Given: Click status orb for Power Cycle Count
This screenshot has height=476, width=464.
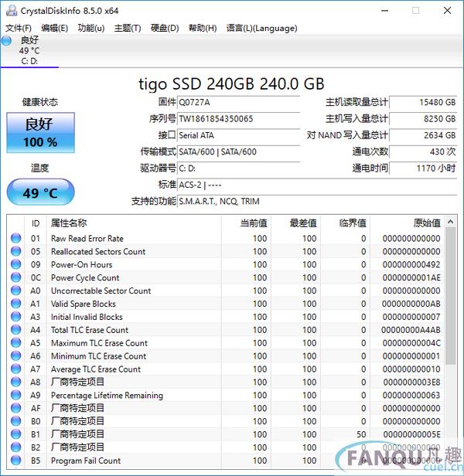Looking at the screenshot, I should click(15, 277).
